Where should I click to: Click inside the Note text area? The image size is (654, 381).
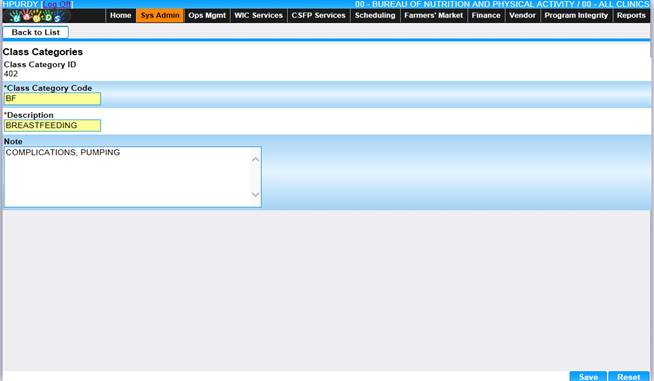(127, 177)
